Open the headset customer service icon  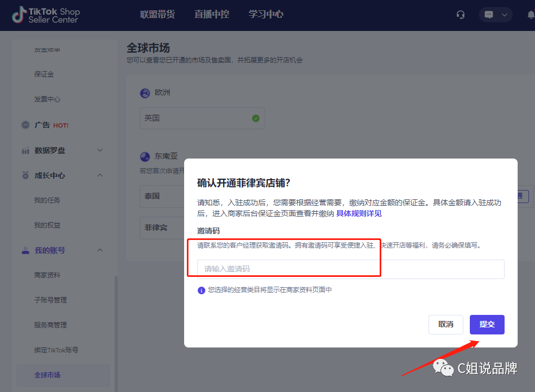(461, 15)
